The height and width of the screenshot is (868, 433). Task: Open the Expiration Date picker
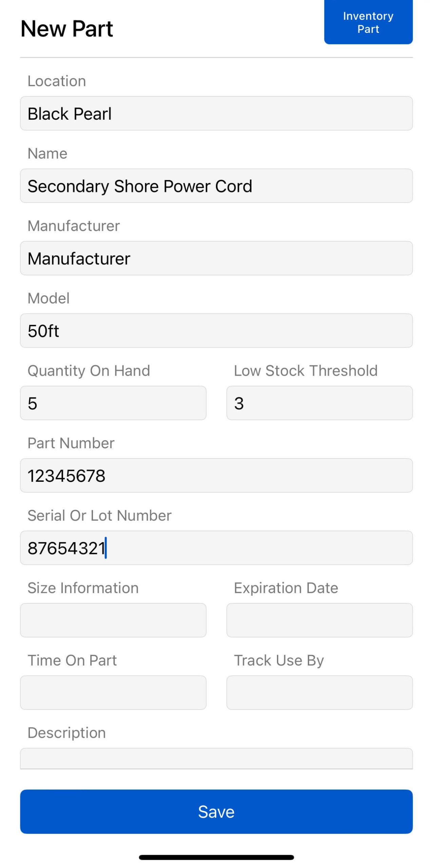point(319,620)
